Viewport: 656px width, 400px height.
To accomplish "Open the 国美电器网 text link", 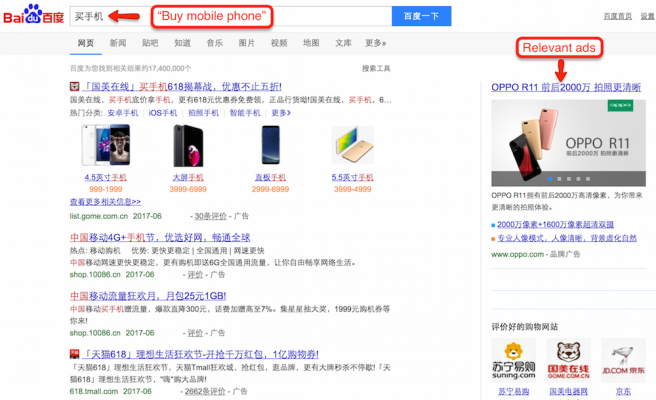I will (x=569, y=392).
